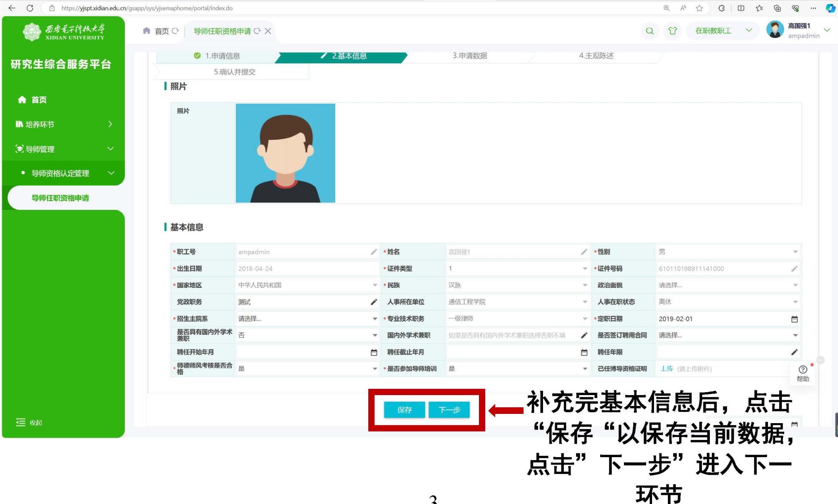This screenshot has width=838, height=504.
Task: Click the 保存 button
Action: (404, 410)
